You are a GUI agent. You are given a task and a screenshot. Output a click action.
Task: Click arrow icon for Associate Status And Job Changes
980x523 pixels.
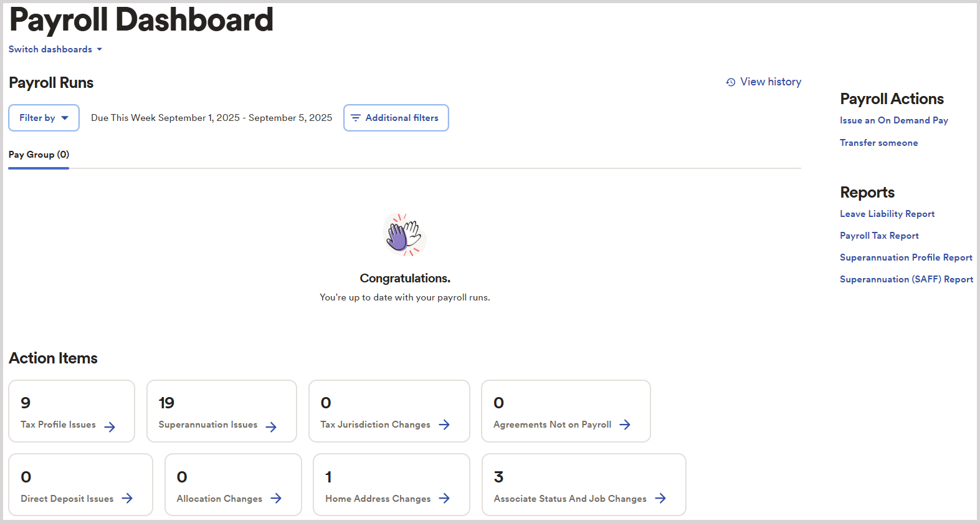click(660, 498)
